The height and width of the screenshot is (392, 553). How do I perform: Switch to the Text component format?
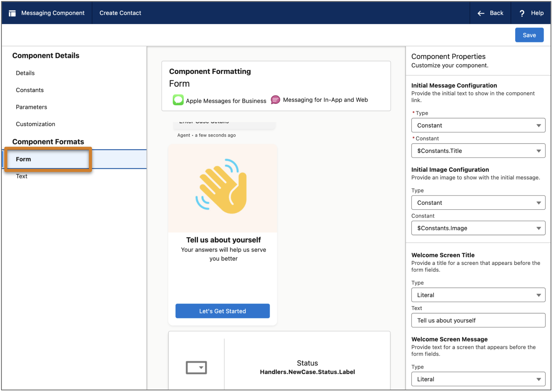point(22,176)
